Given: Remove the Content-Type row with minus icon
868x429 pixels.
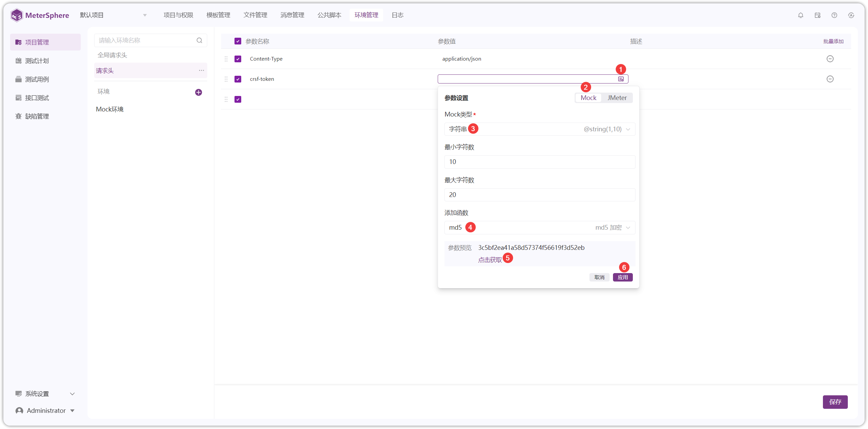Looking at the screenshot, I should click(x=830, y=59).
